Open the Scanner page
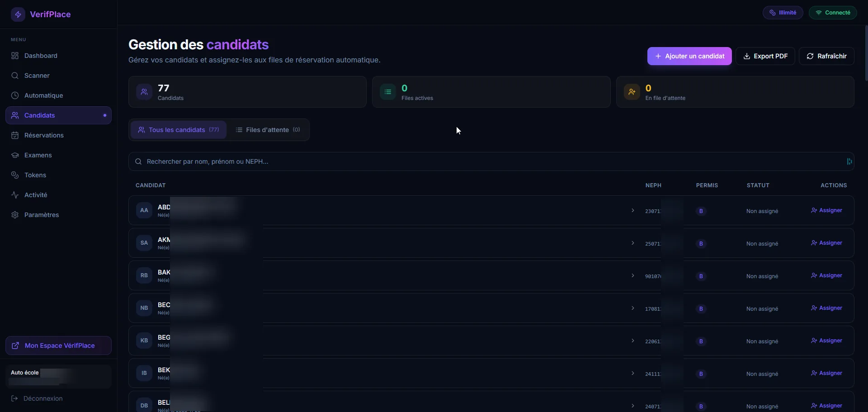 pyautogui.click(x=37, y=76)
